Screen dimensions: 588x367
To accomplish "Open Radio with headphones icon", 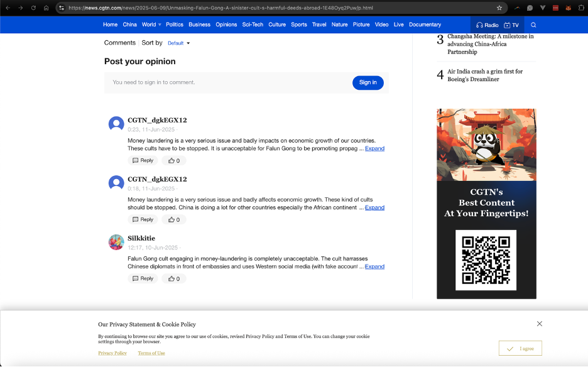I will (x=487, y=25).
